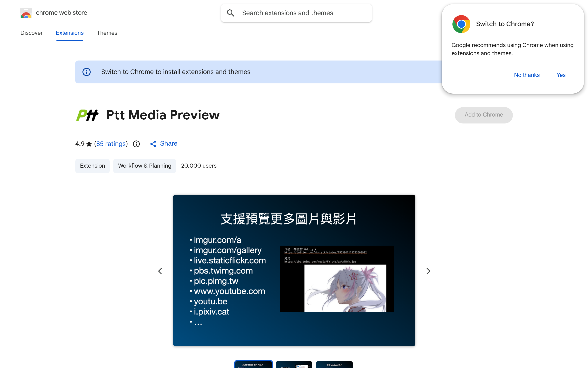Open the 85 ratings link

111,144
